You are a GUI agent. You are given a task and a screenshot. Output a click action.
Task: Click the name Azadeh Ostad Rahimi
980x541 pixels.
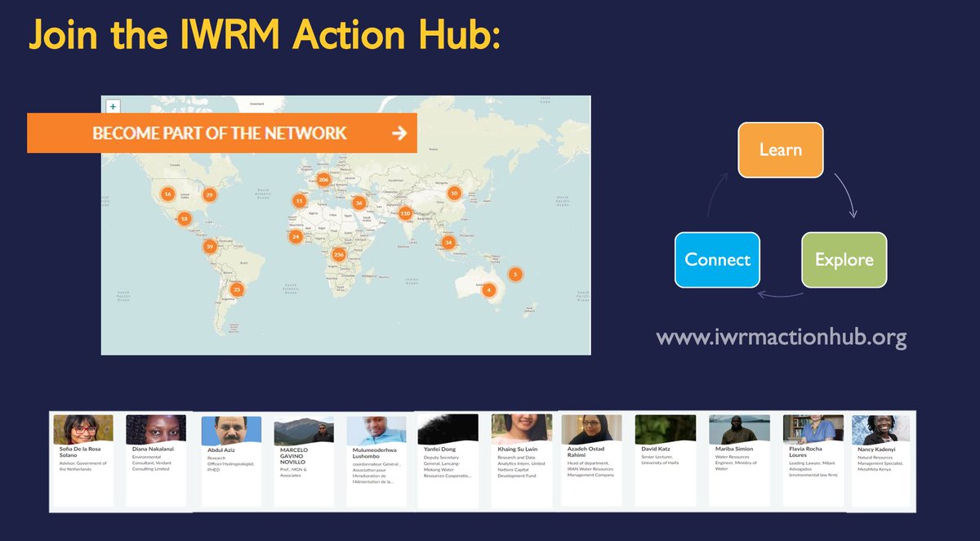pyautogui.click(x=586, y=452)
